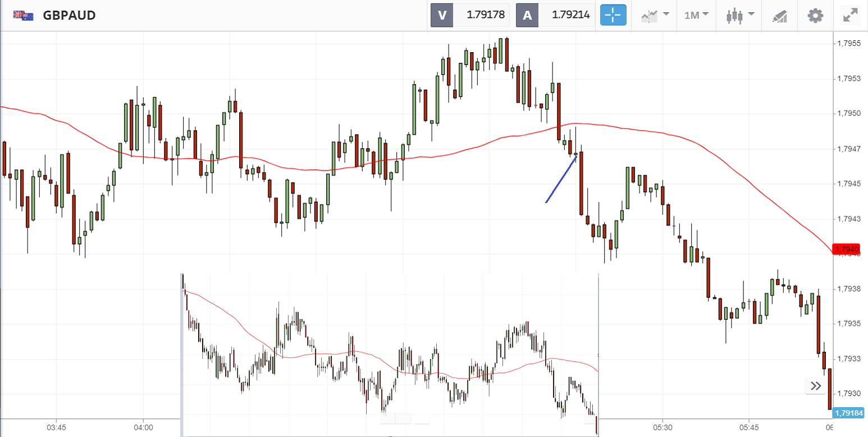Image resolution: width=868 pixels, height=437 pixels.
Task: Jump to latest candle with double-arrow button
Action: pos(816,386)
